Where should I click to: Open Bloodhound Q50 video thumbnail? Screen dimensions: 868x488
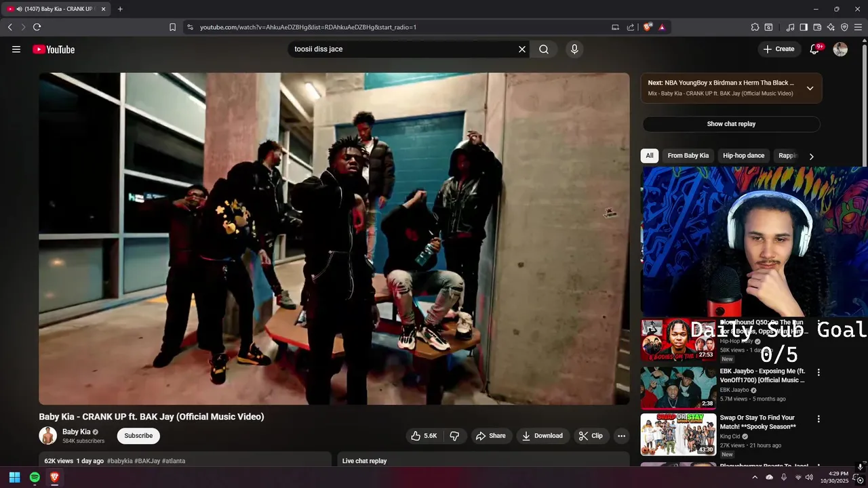pos(678,340)
